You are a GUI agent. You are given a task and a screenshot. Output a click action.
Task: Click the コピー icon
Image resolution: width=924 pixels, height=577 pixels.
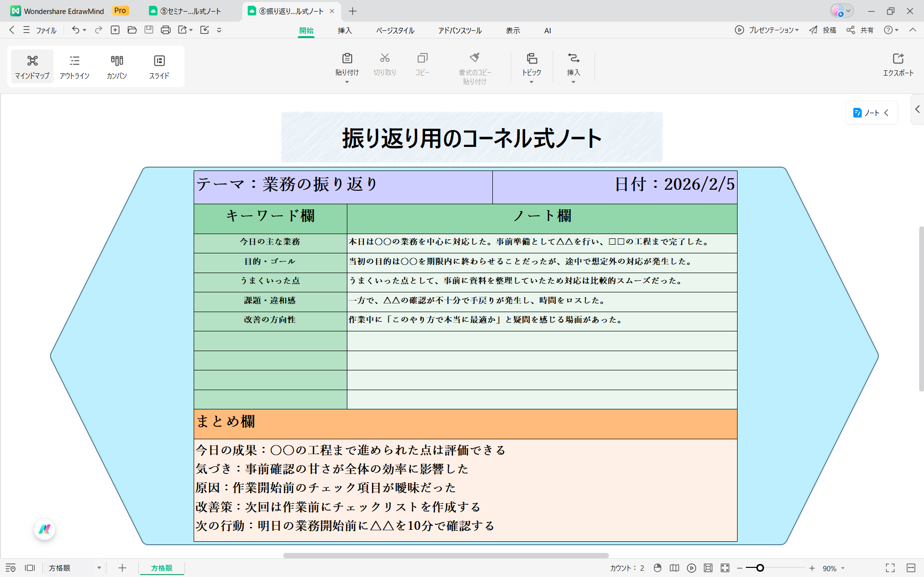[422, 65]
